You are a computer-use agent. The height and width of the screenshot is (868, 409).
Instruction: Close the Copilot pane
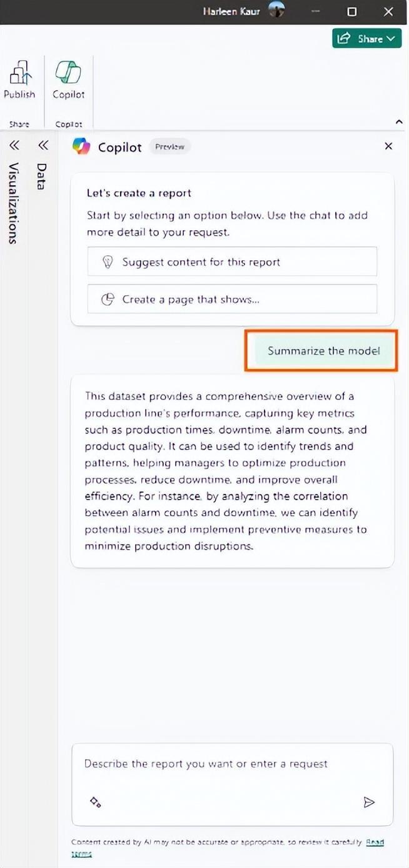tap(388, 146)
